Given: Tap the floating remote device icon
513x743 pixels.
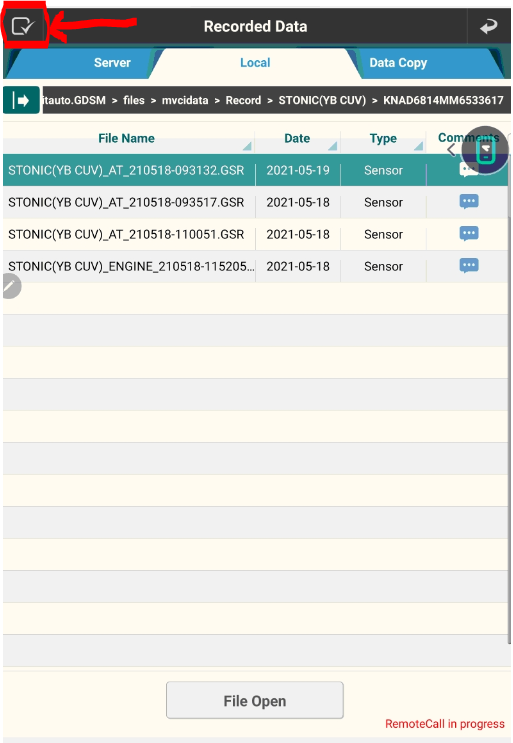Looking at the screenshot, I should pos(486,151).
